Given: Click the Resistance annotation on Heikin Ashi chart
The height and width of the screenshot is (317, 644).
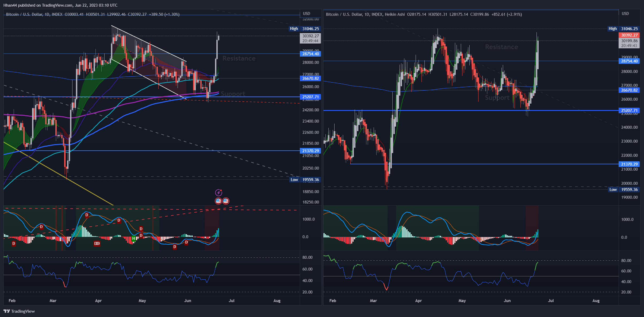Looking at the screenshot, I should coord(501,47).
